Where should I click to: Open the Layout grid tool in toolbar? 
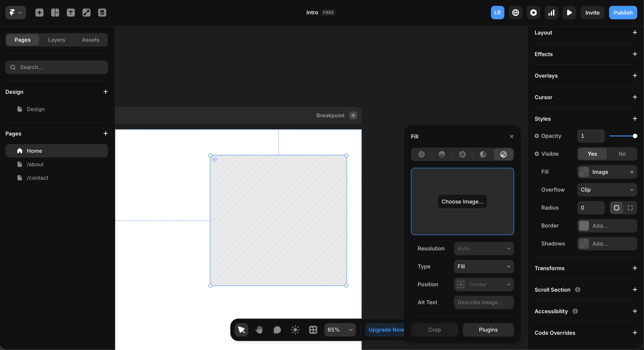coord(55,12)
